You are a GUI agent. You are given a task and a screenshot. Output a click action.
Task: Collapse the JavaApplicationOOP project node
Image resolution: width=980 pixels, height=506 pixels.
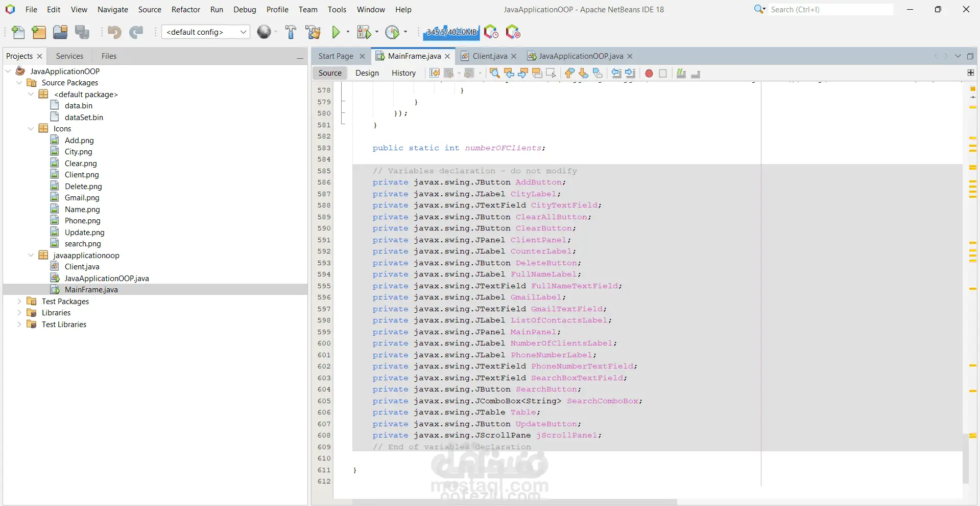[8, 71]
